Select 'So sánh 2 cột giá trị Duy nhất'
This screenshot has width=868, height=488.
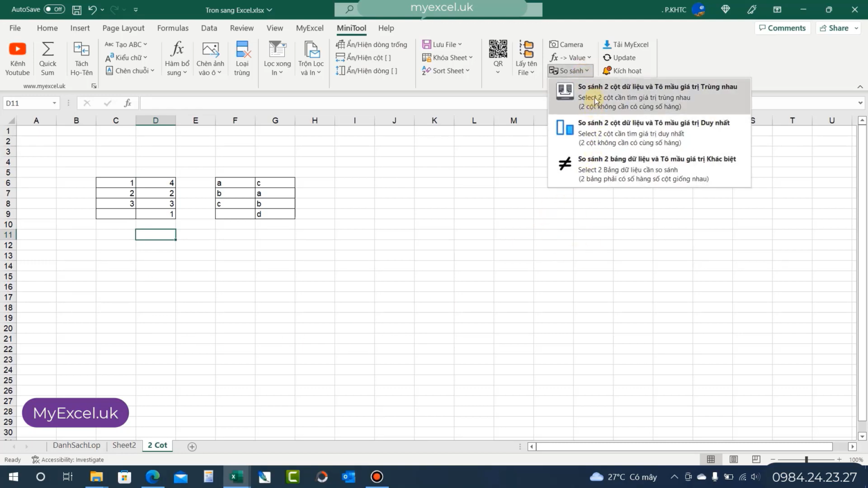(x=653, y=122)
